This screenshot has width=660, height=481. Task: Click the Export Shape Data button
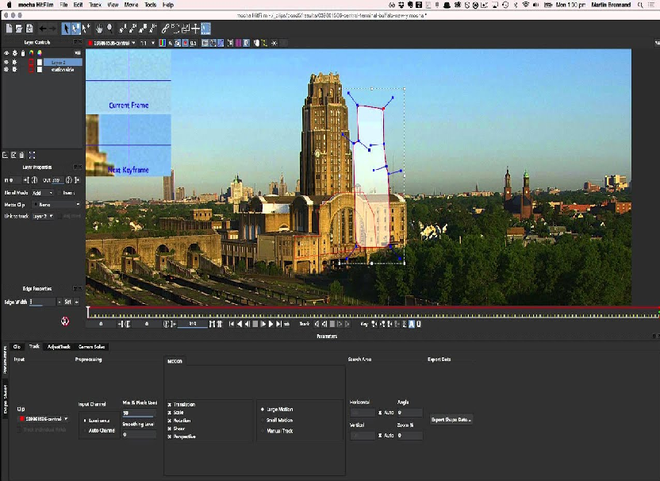coord(451,420)
